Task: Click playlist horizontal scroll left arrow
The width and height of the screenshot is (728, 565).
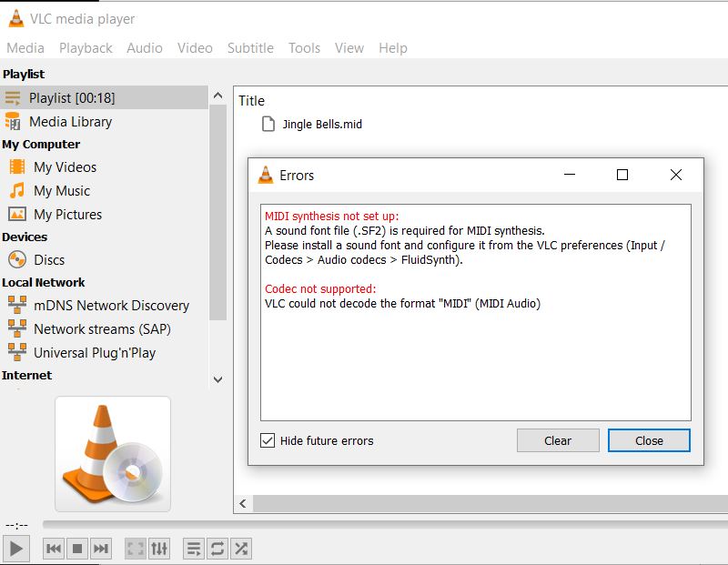Action: point(243,503)
